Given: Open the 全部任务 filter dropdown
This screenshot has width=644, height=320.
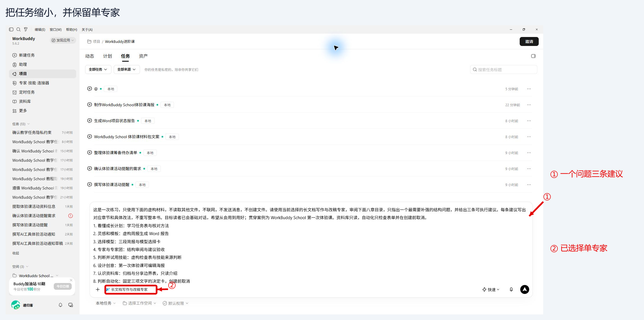Looking at the screenshot, I should 98,69.
